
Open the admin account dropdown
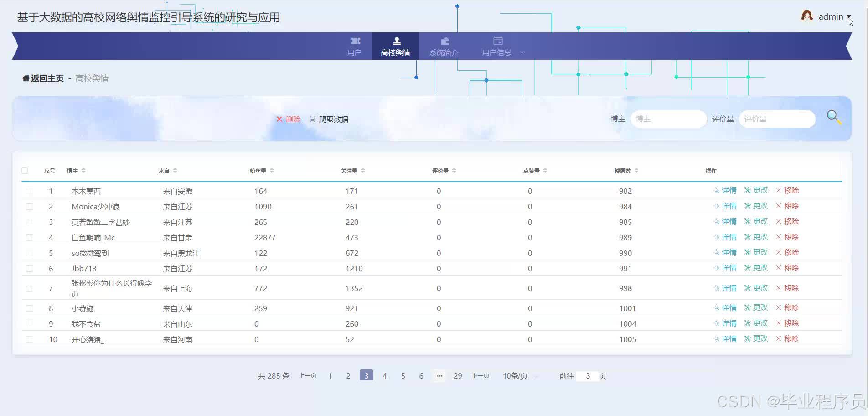832,17
